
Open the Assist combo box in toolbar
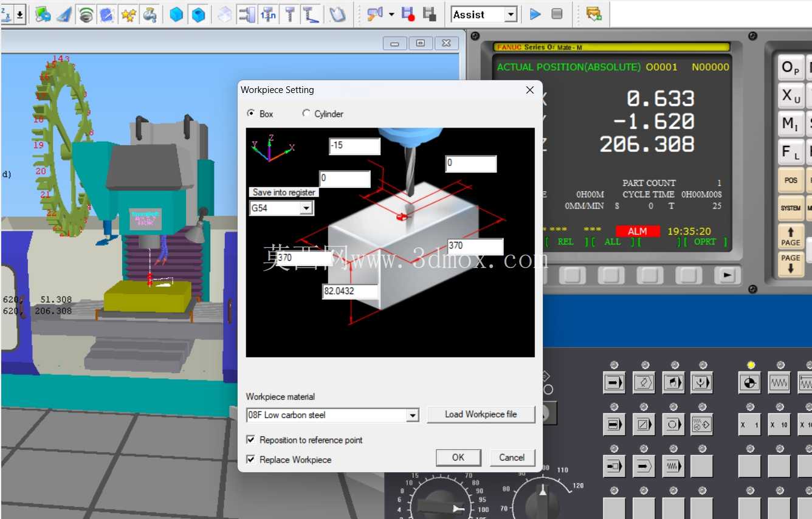(x=484, y=15)
